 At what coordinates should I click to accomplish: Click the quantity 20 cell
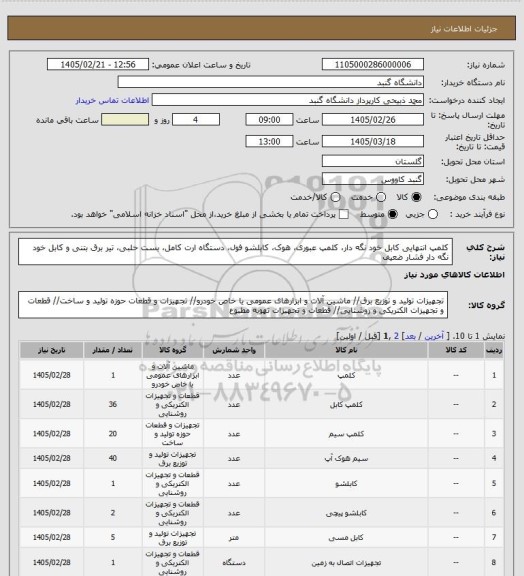coord(113,433)
